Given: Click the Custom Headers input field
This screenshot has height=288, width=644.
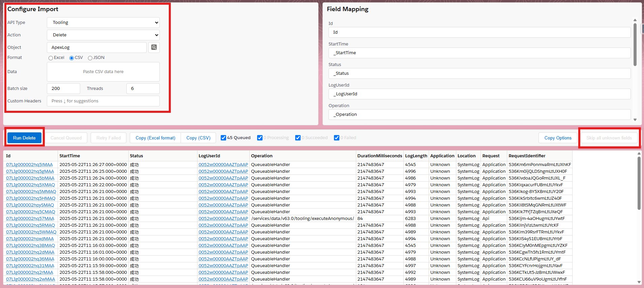Looking at the screenshot, I should 103,101.
